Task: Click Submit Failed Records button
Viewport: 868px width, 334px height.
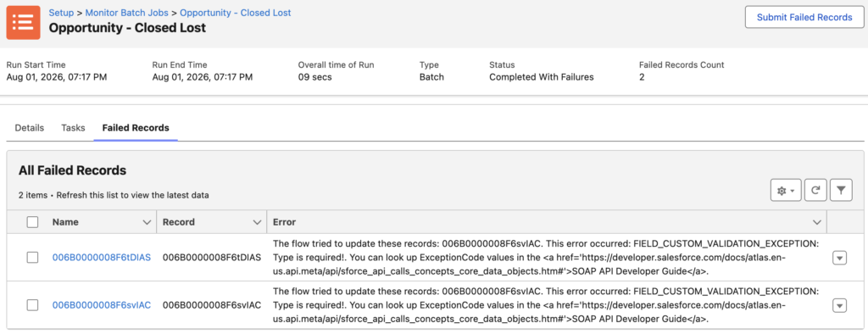Action: [804, 17]
